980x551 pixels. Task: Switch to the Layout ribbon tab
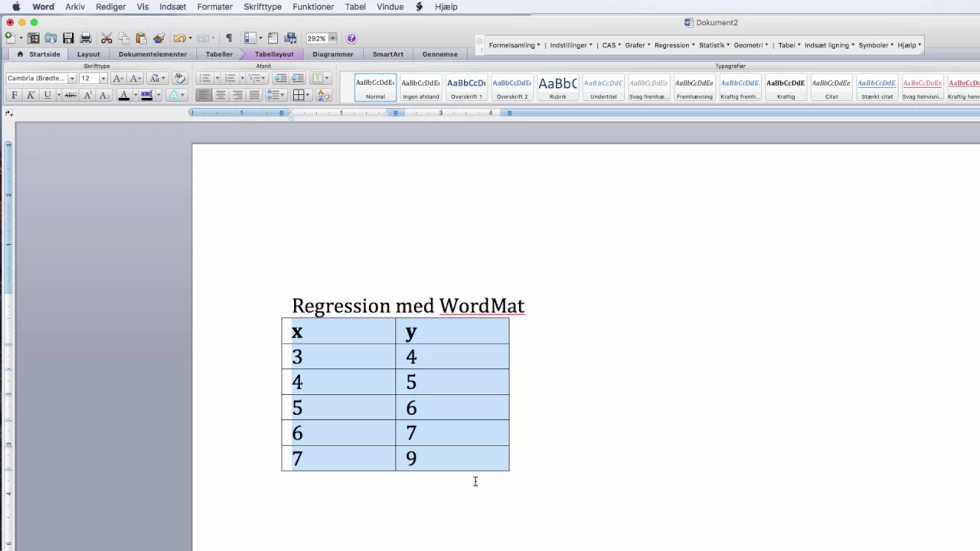(x=88, y=54)
